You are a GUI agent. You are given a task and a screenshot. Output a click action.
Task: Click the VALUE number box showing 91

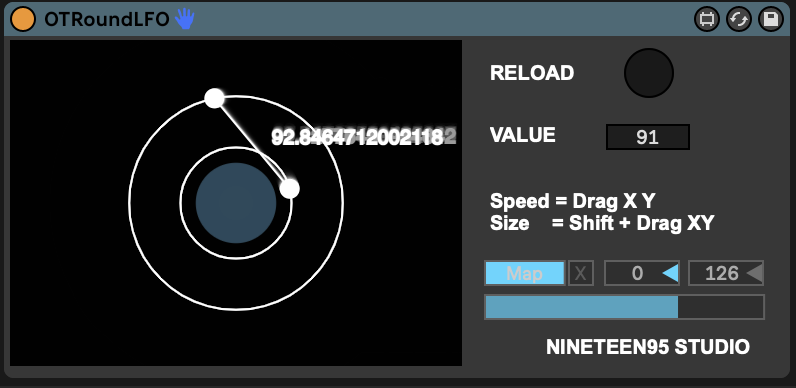[648, 137]
